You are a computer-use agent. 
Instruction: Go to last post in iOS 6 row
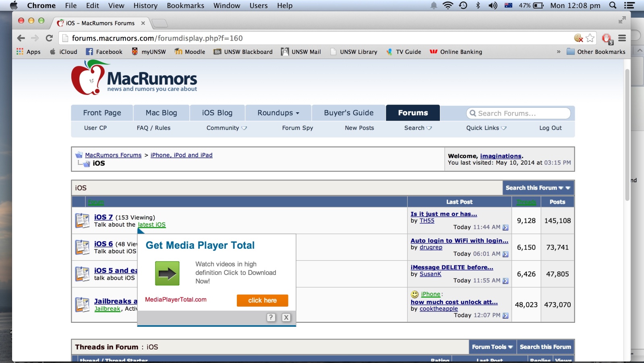(x=505, y=254)
